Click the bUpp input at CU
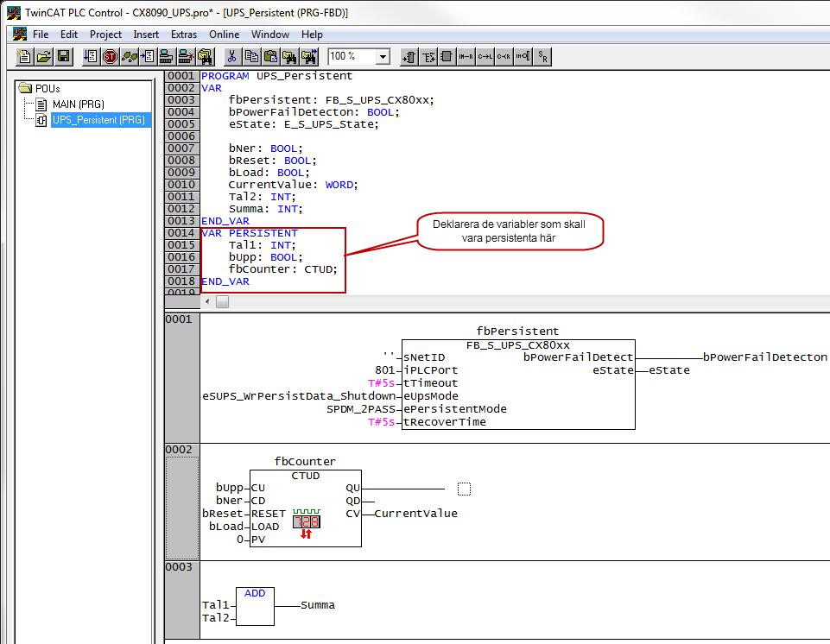The image size is (830, 644). [x=230, y=488]
